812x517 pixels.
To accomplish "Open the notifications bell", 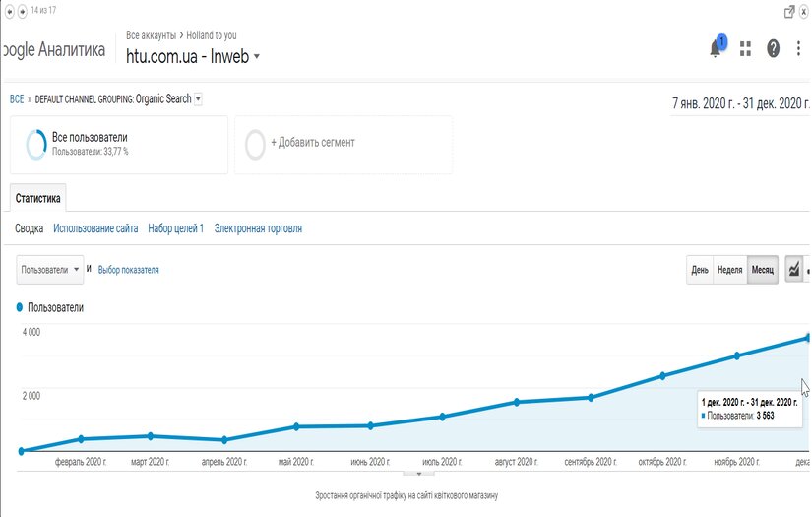I will (717, 48).
